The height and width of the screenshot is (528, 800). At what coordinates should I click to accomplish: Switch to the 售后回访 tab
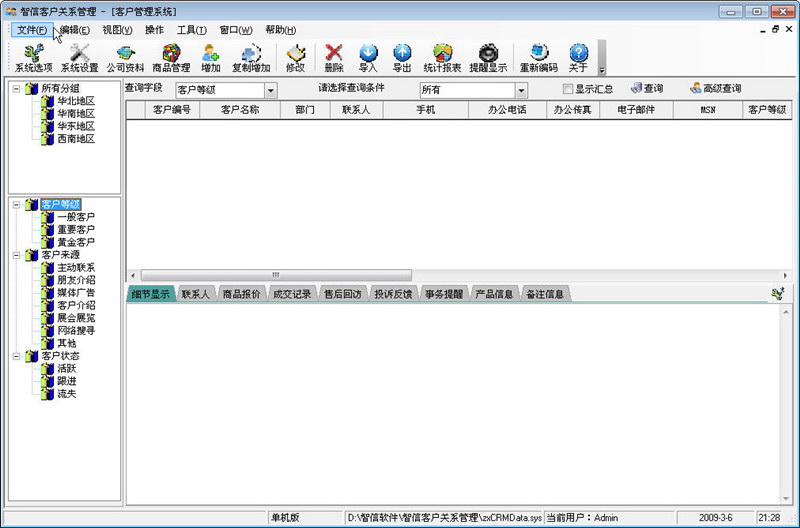[342, 294]
